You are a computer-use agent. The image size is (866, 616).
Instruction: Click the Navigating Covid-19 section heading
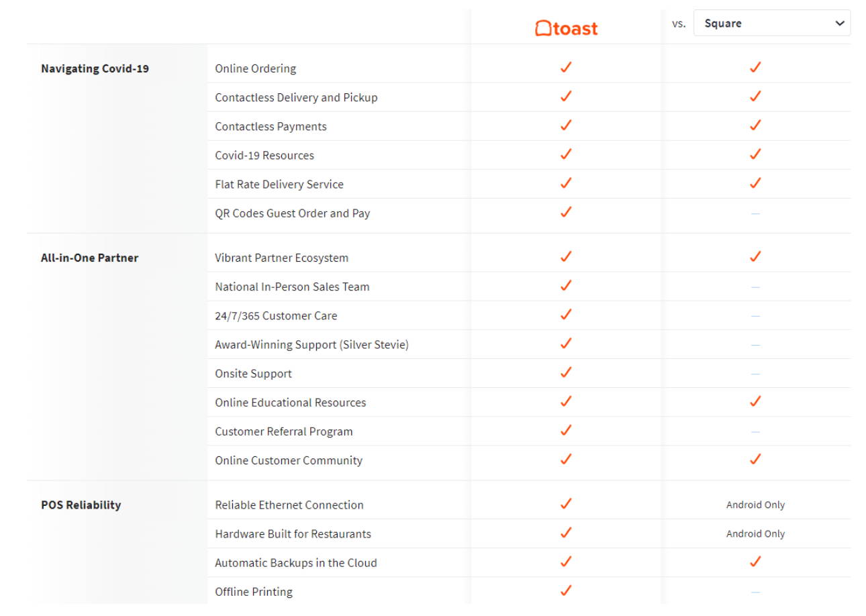pyautogui.click(x=95, y=68)
